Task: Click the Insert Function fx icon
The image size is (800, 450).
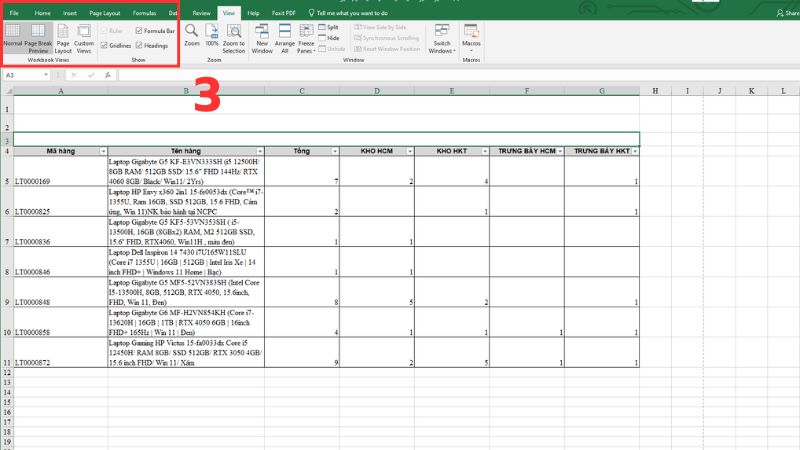Action: 108,75
